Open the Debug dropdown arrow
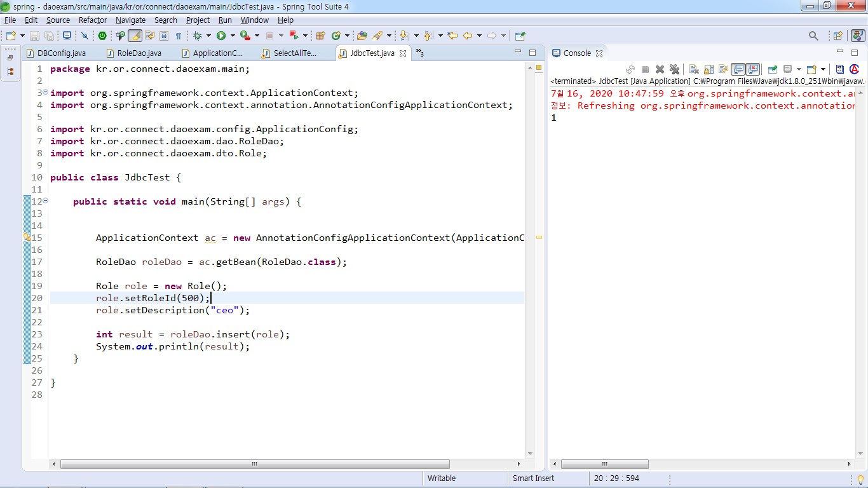Image resolution: width=868 pixels, height=488 pixels. [208, 36]
